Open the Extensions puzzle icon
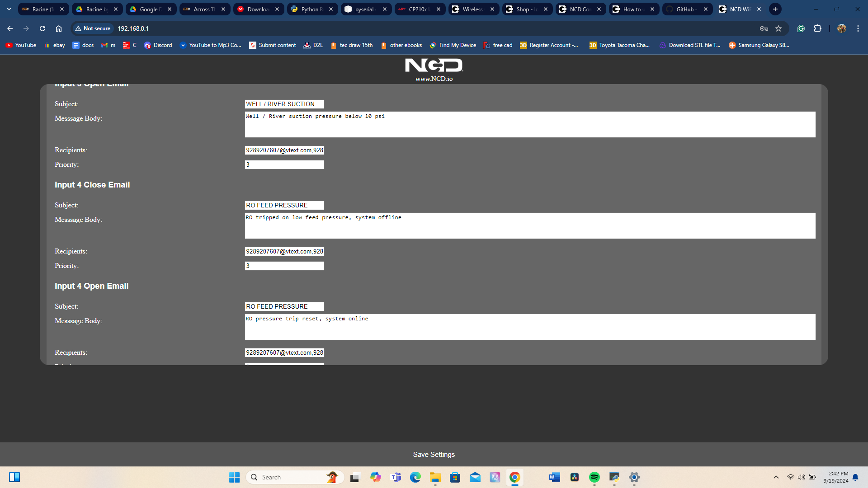This screenshot has width=868, height=488. click(817, 28)
